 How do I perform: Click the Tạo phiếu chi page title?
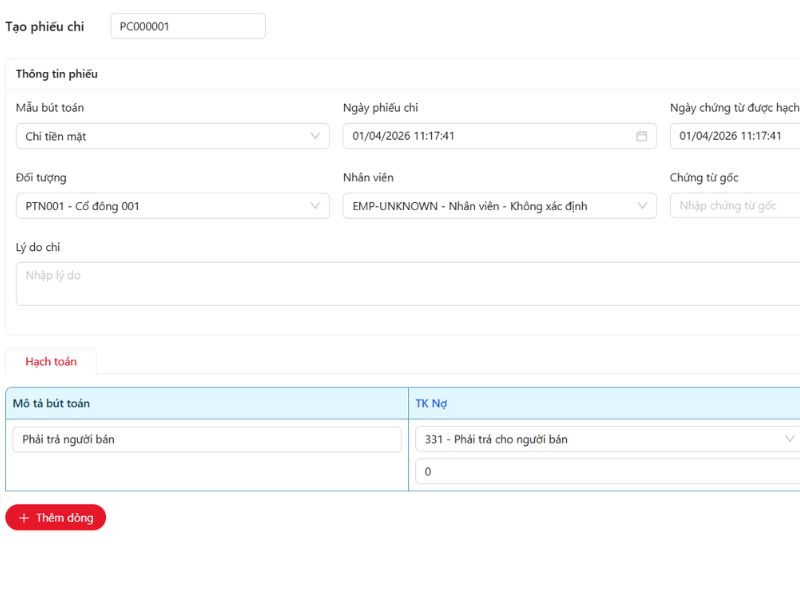click(x=45, y=27)
